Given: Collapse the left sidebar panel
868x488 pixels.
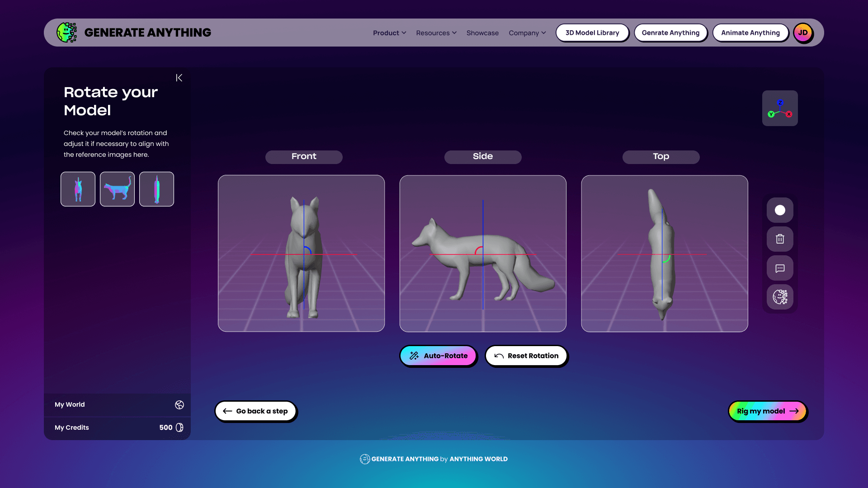Looking at the screenshot, I should tap(179, 78).
